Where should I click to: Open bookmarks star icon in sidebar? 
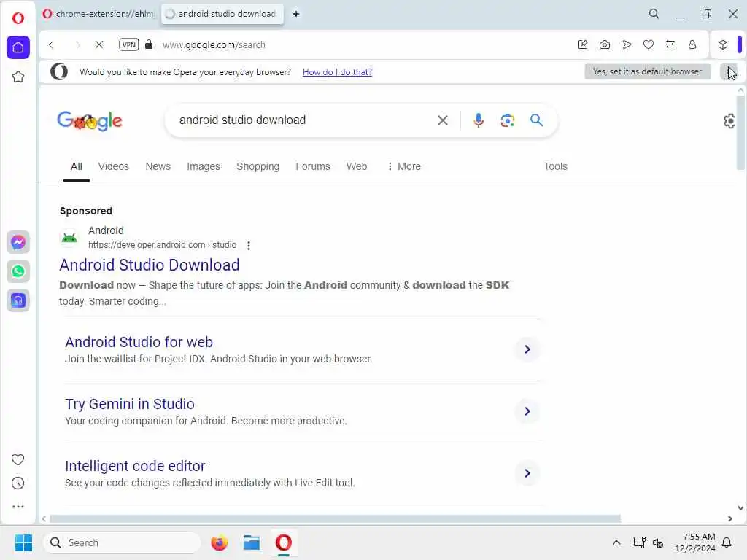(x=18, y=77)
